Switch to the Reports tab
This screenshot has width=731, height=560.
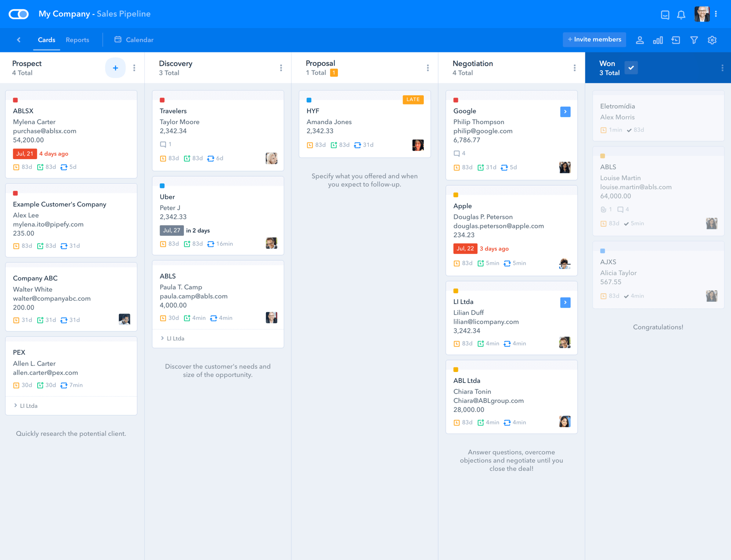pyautogui.click(x=77, y=40)
